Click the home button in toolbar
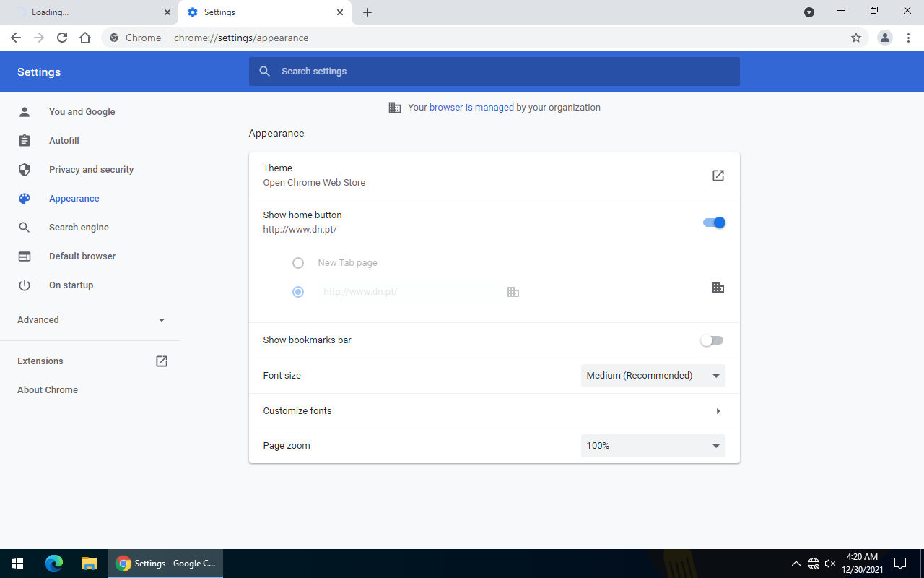This screenshot has height=578, width=924. click(x=85, y=38)
